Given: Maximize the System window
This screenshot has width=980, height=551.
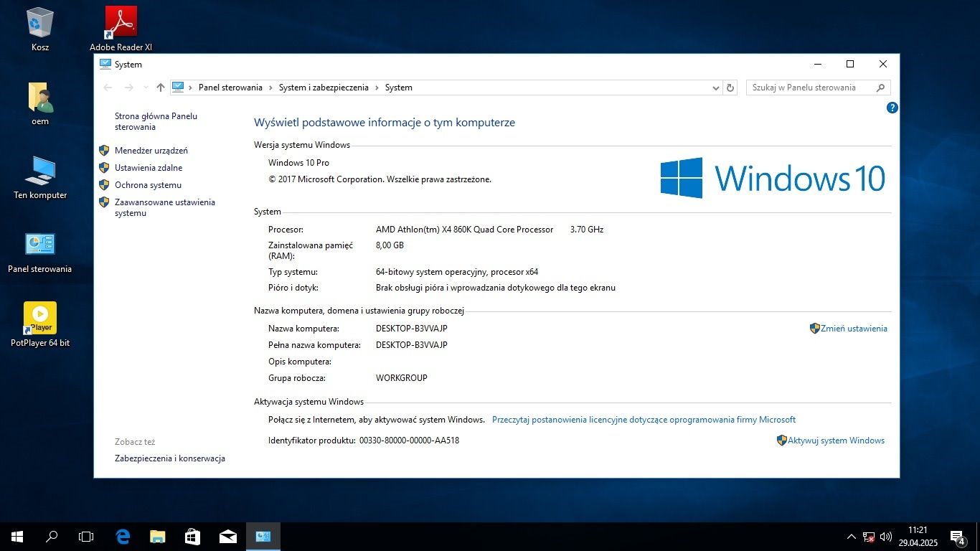Looking at the screenshot, I should (x=850, y=64).
